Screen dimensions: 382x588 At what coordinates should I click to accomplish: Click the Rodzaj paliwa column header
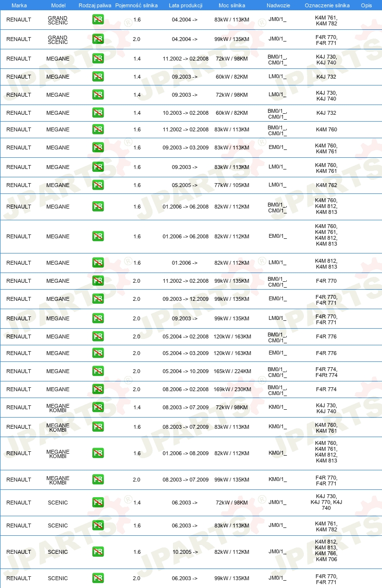tap(95, 5)
